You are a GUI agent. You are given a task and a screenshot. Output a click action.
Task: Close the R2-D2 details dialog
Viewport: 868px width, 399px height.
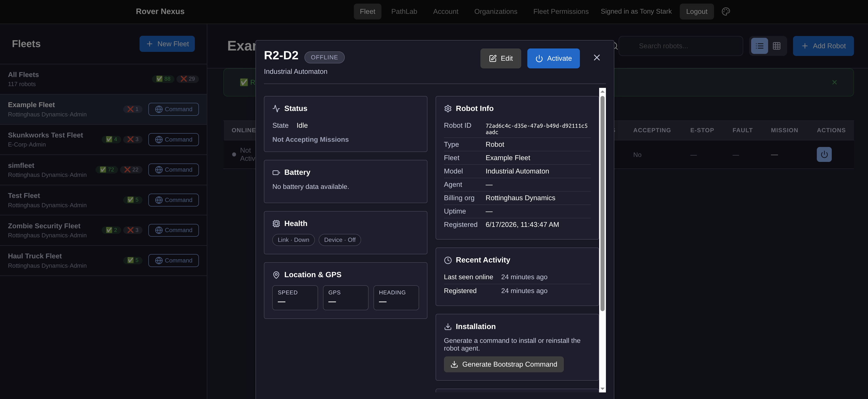click(596, 58)
